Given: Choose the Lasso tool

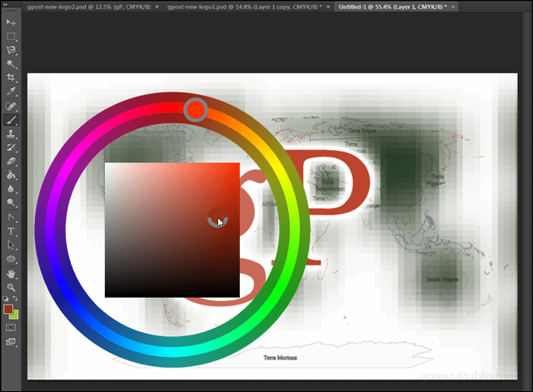Looking at the screenshot, I should 12,50.
